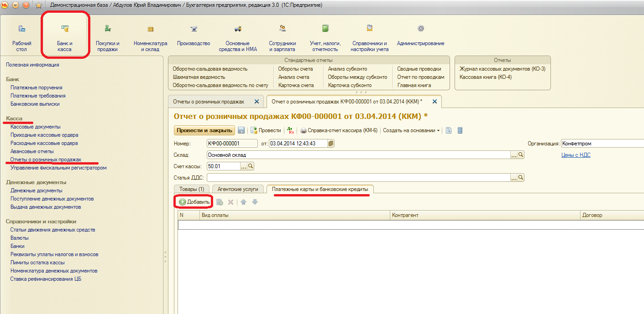Switch to the Товары (1) tab
Screen dimensions: 644x314
(192, 189)
